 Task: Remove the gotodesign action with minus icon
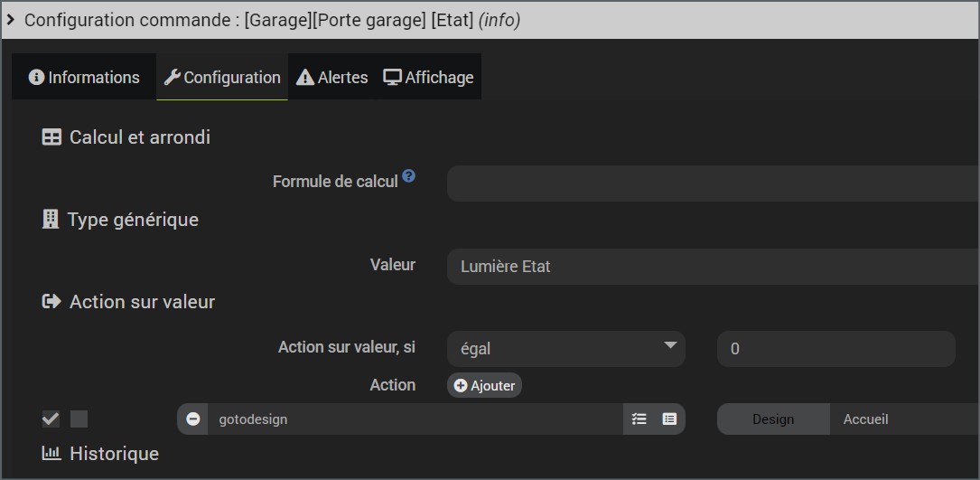coord(193,419)
